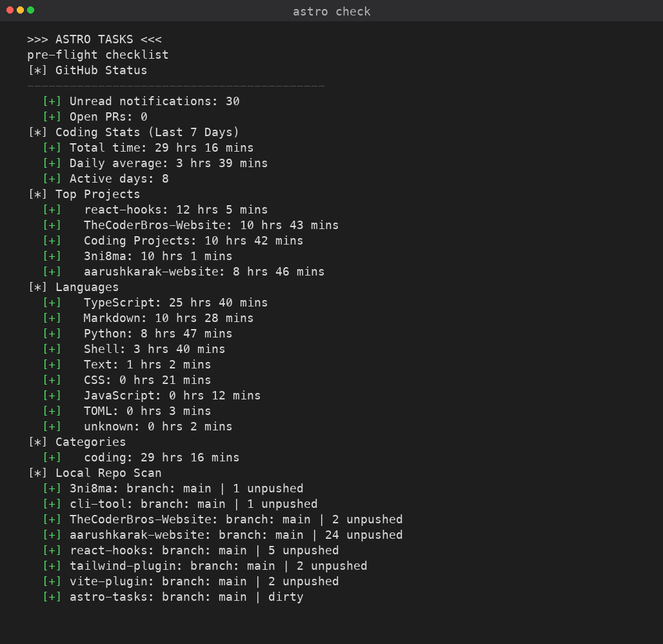663x644 pixels.
Task: Click the green maximize window button
Action: [30, 10]
